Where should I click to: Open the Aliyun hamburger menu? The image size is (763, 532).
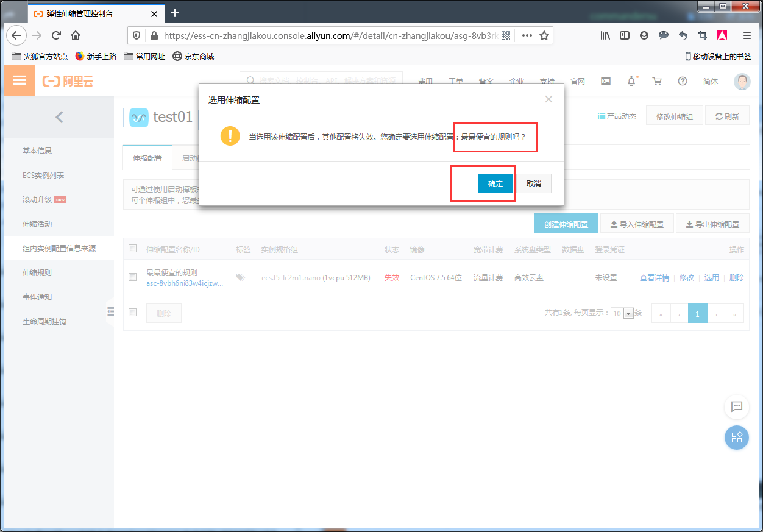click(20, 80)
